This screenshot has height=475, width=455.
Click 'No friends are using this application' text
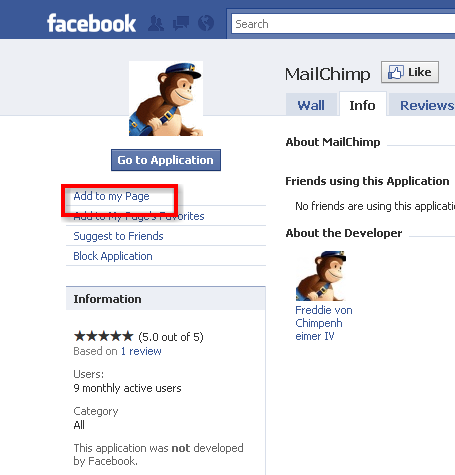[375, 206]
